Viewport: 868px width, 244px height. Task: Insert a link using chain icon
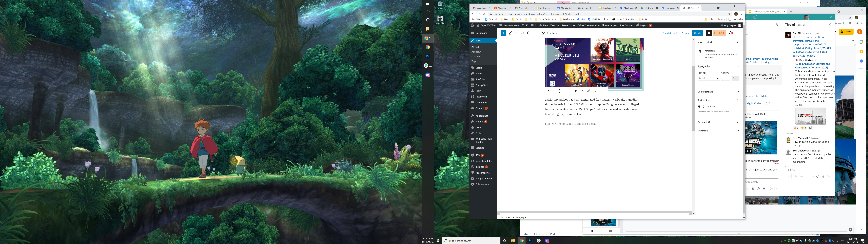[x=589, y=91]
